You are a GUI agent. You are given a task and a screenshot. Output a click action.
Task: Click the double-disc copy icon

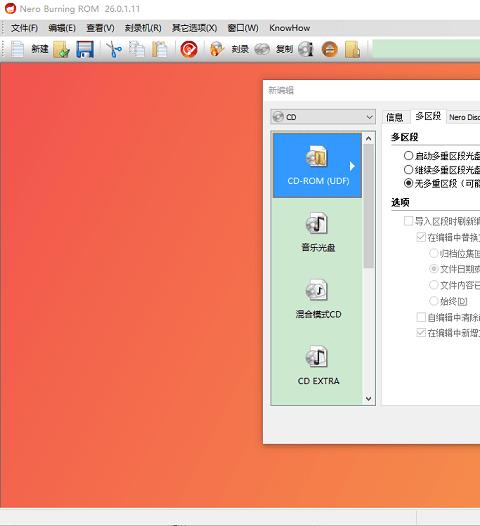262,50
